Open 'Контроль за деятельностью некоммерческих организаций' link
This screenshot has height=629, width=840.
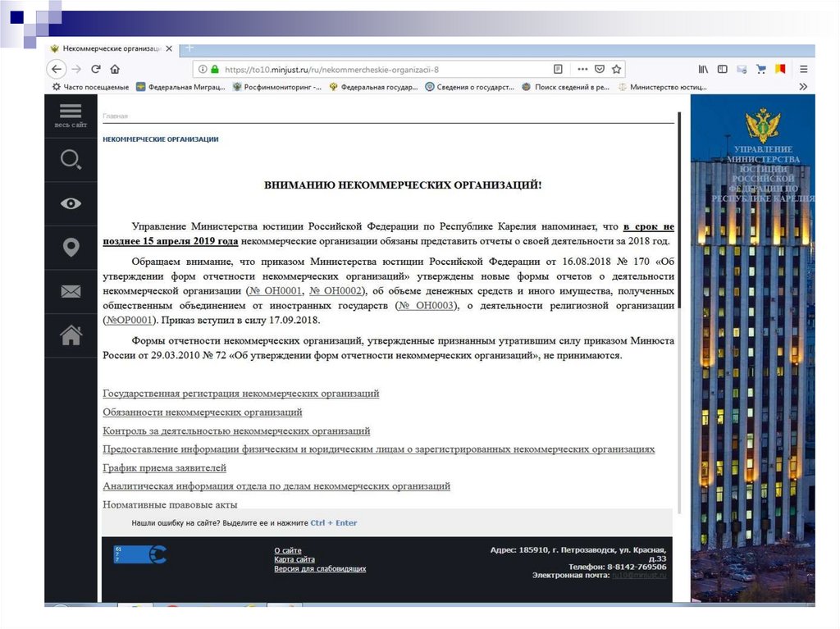[236, 431]
